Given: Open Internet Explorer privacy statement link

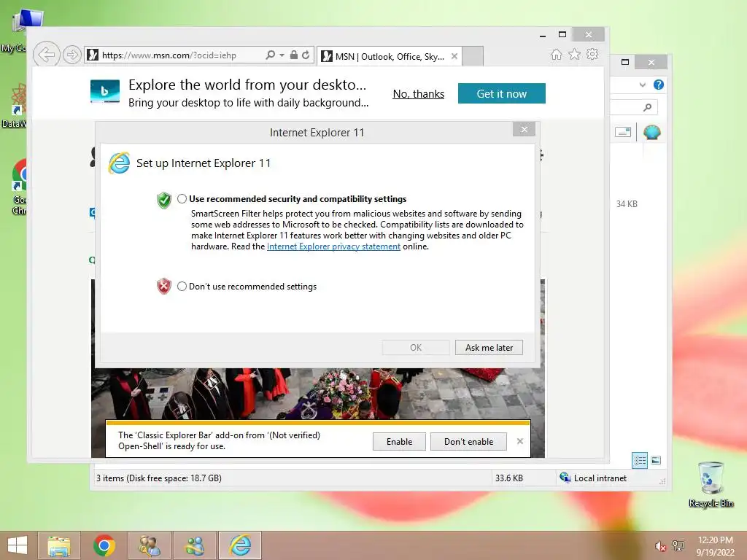Looking at the screenshot, I should (333, 246).
